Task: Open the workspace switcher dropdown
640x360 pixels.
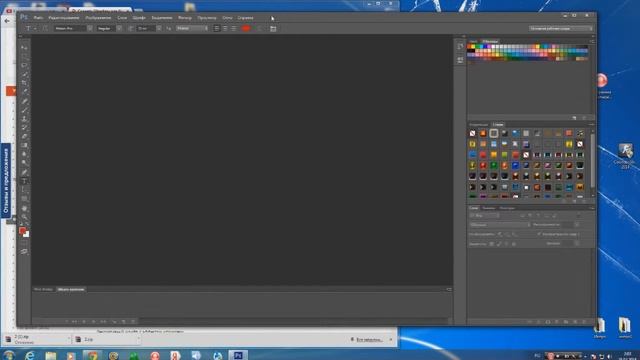Action: [560, 29]
